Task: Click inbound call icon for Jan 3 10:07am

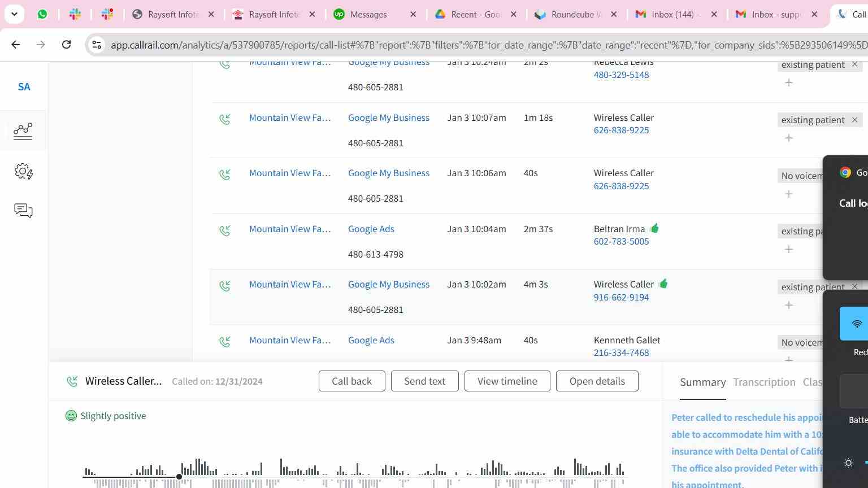Action: 225,119
